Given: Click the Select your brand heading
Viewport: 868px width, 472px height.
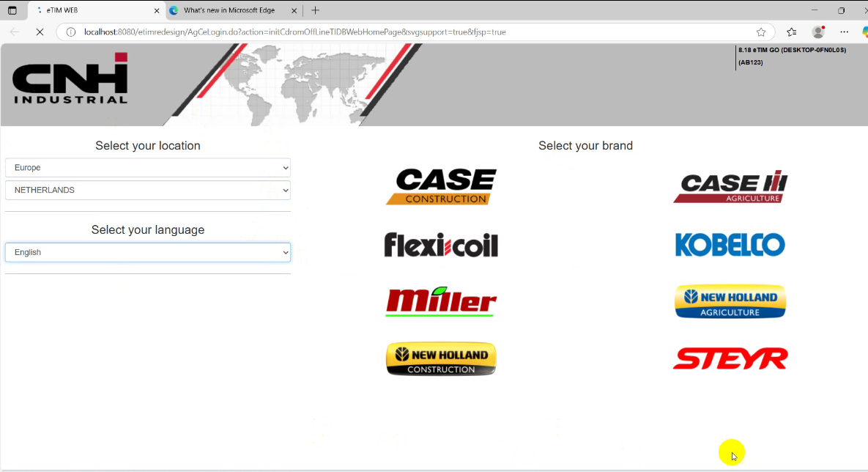Looking at the screenshot, I should pyautogui.click(x=586, y=146).
